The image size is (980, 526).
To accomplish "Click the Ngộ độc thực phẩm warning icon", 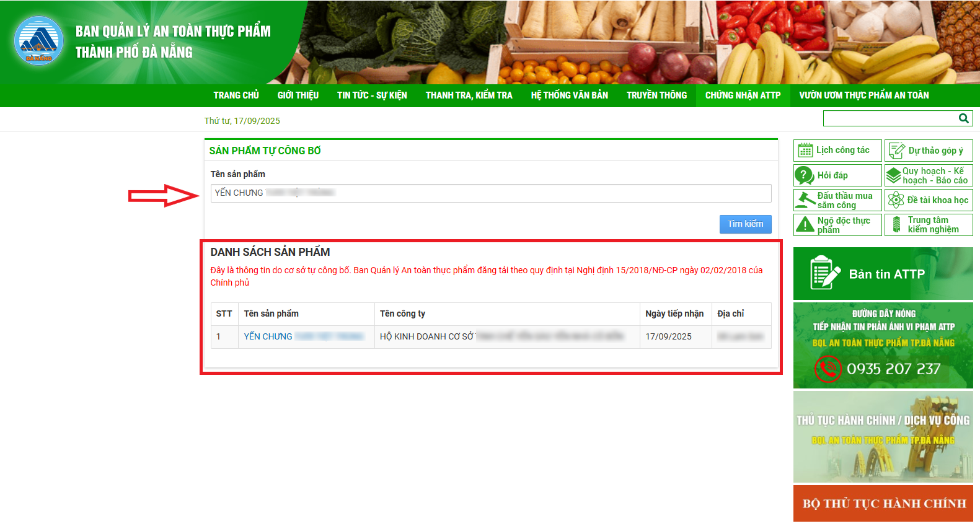I will click(x=805, y=225).
